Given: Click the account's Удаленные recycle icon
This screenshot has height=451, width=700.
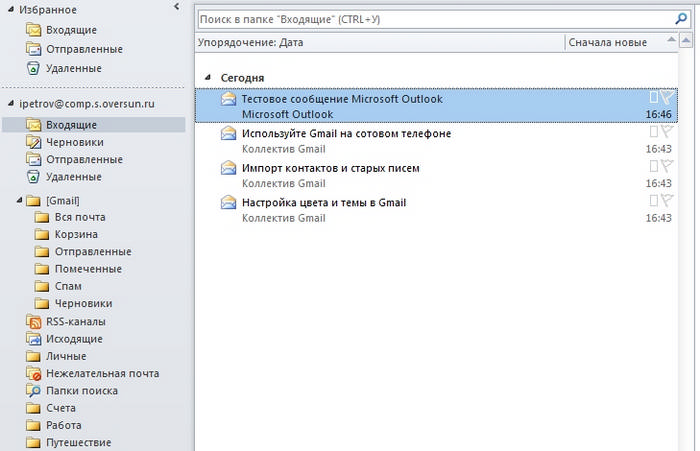Looking at the screenshot, I should click(x=33, y=177).
